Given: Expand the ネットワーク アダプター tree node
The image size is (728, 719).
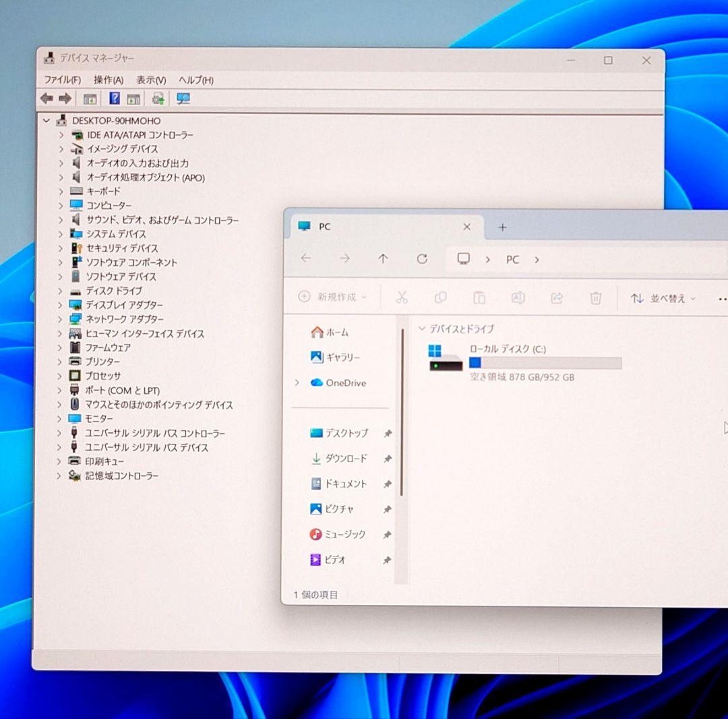Looking at the screenshot, I should pyautogui.click(x=61, y=319).
